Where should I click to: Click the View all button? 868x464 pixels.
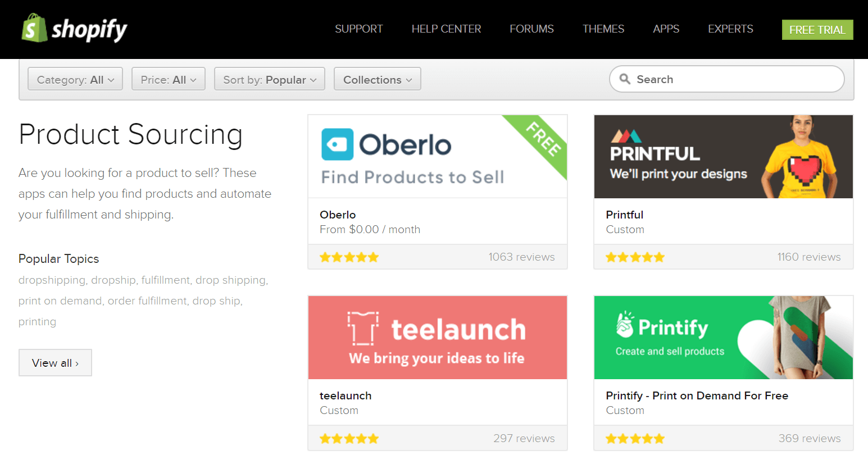[x=55, y=363]
